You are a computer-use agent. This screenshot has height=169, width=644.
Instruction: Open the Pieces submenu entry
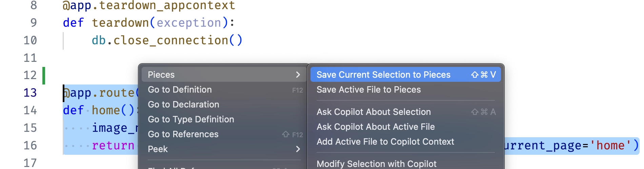click(161, 75)
